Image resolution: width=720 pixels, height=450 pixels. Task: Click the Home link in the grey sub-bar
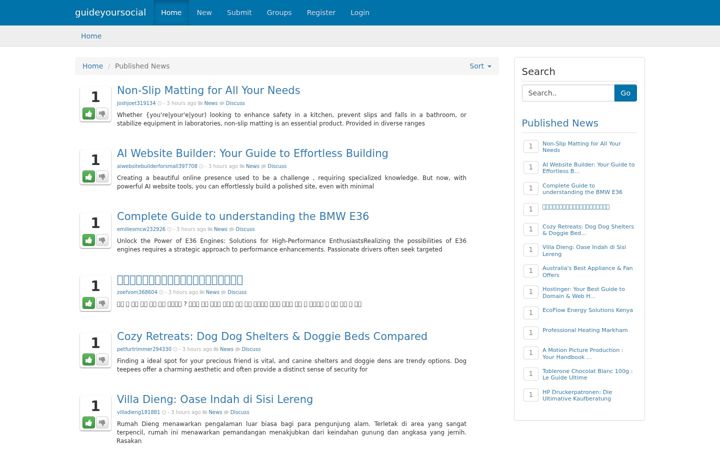(91, 36)
